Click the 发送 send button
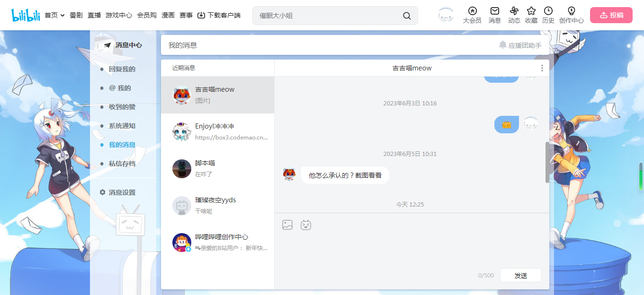The image size is (644, 295). point(521,275)
